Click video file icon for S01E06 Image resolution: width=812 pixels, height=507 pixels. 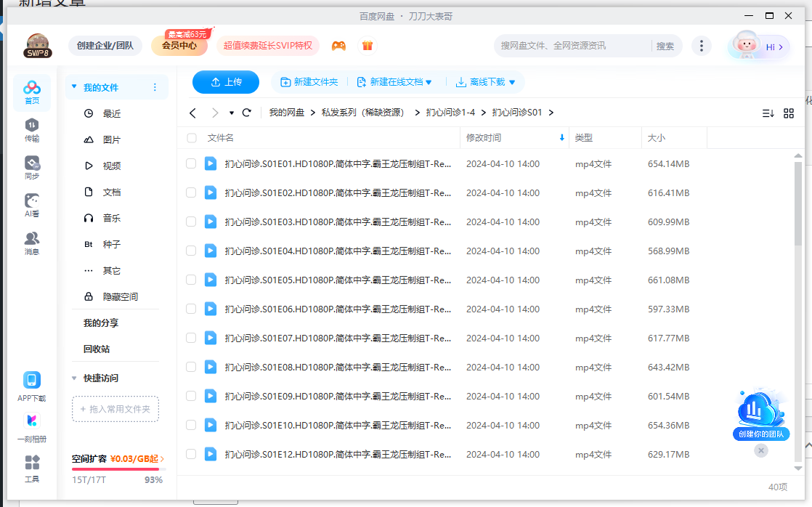pyautogui.click(x=210, y=309)
